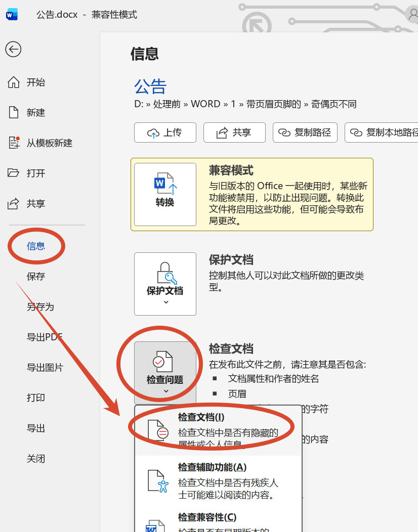This screenshot has width=418, height=532.
Task: Expand the chevron under 保护文档
Action: [x=165, y=302]
